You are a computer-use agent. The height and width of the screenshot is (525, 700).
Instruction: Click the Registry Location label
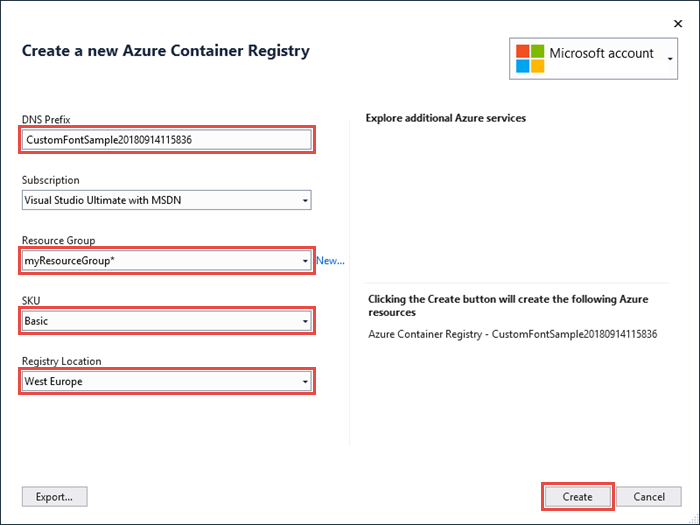tap(62, 361)
